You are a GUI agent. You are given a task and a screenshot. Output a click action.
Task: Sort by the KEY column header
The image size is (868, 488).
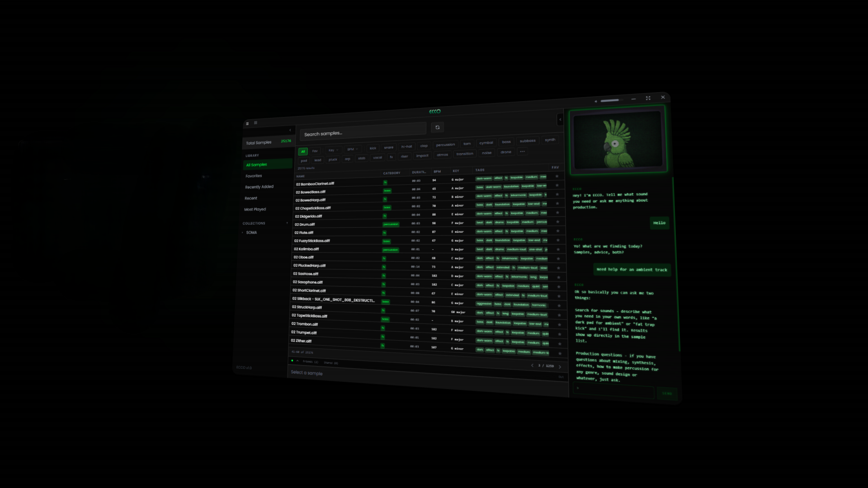[456, 171]
